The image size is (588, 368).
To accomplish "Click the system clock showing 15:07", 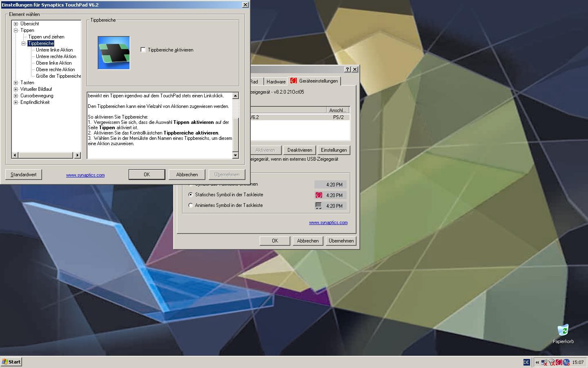I will click(578, 362).
